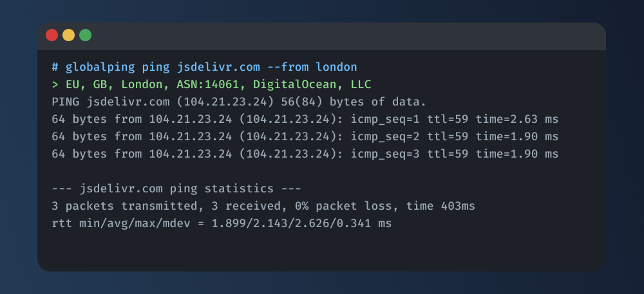Click the green maximize window button
Viewport: 644px width, 294px height.
85,35
